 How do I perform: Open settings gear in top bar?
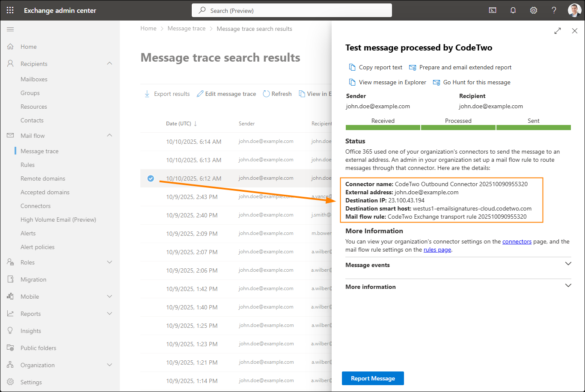(534, 10)
